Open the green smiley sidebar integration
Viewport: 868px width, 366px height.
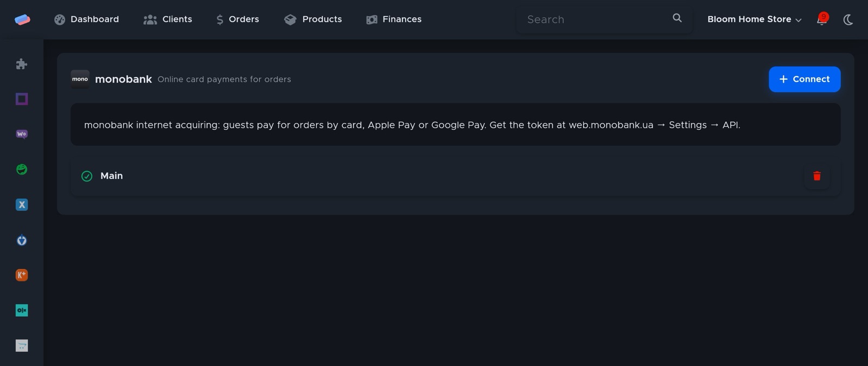pos(22,169)
